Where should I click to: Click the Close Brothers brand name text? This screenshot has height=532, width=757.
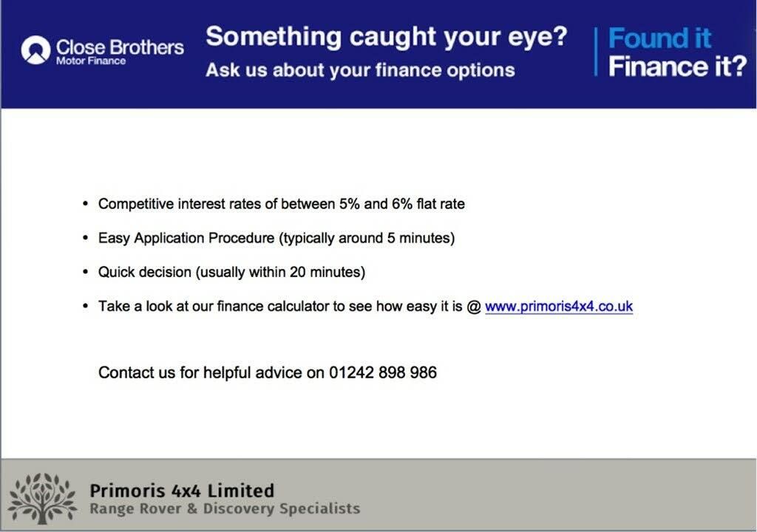(x=120, y=47)
